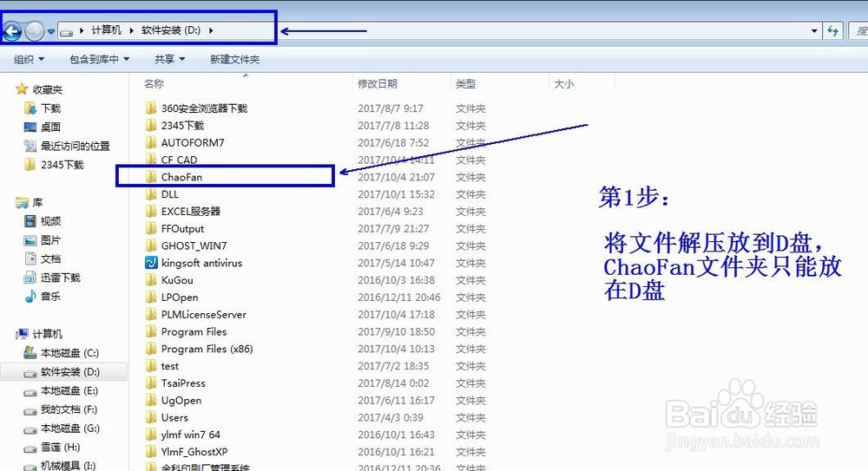Select the Program Files (x86) folder
The width and height of the screenshot is (868, 471).
pyautogui.click(x=207, y=348)
